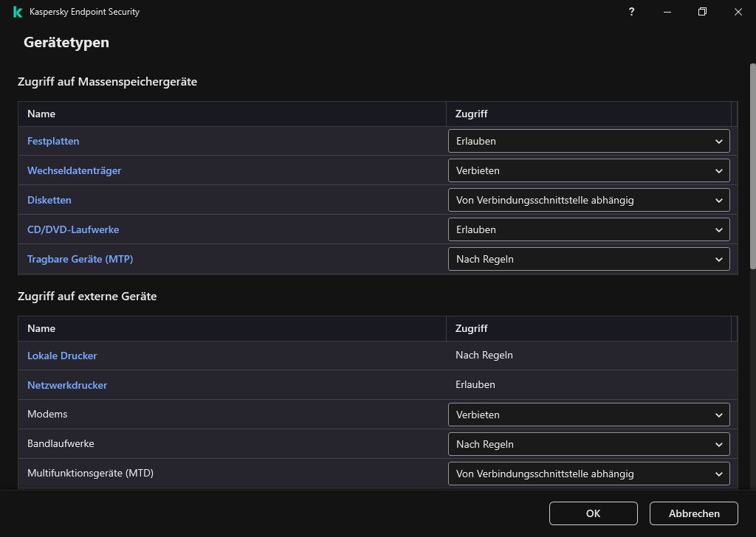Expand the CD/DVD-Laufwerke access dropdown
756x537 pixels.
click(x=588, y=229)
